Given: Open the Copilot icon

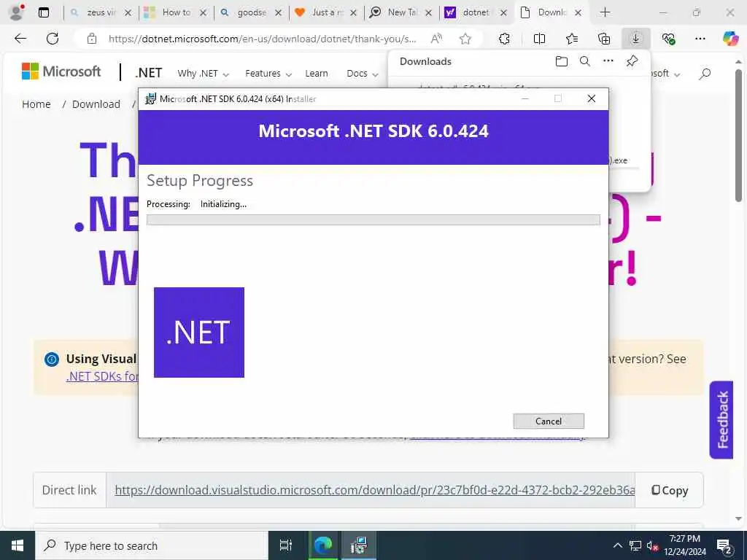Looking at the screenshot, I should pos(729,39).
